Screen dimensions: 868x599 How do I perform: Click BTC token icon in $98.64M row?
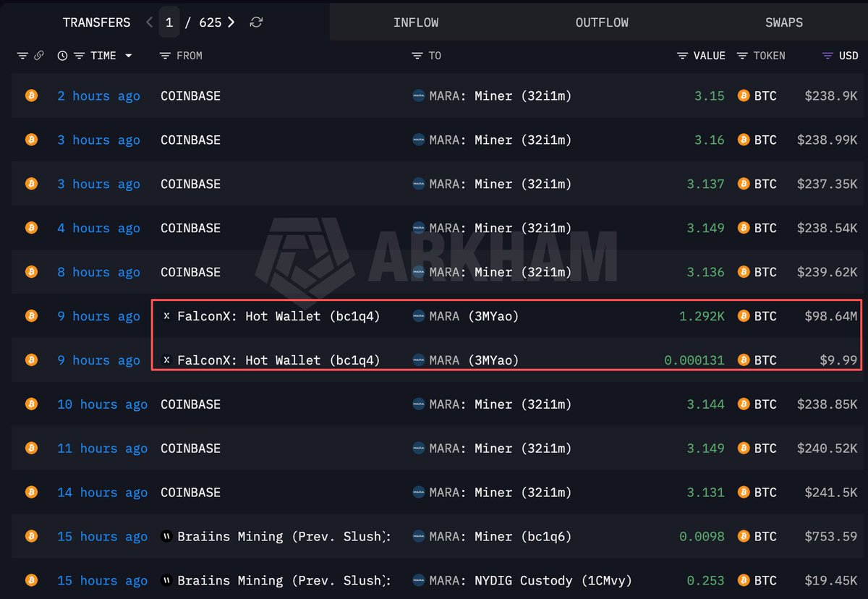[743, 316]
